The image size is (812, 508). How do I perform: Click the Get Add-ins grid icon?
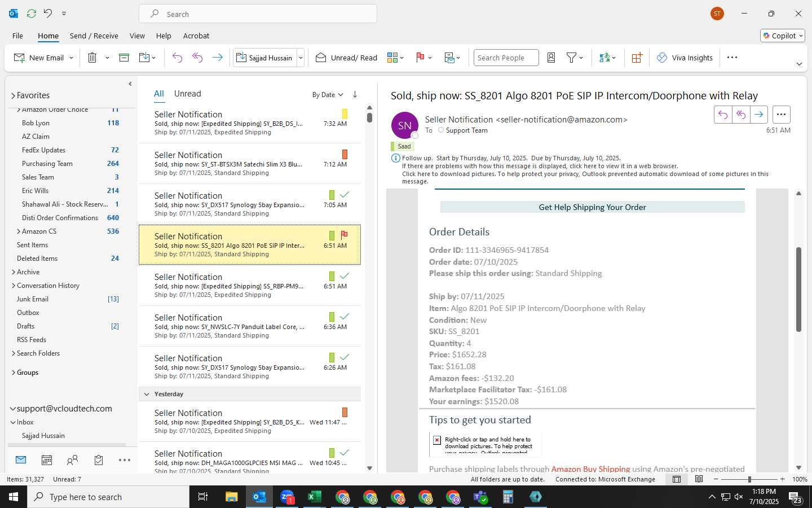637,58
